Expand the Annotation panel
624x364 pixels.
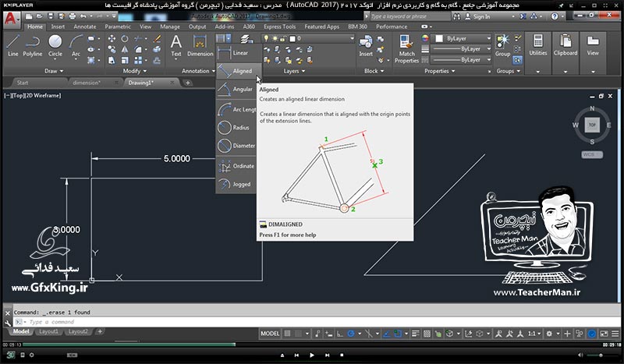point(198,71)
